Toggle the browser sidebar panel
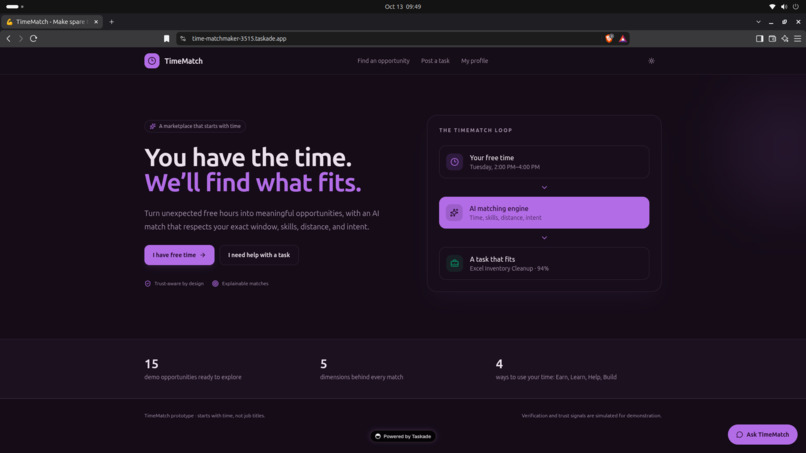The width and height of the screenshot is (806, 453). pos(759,39)
